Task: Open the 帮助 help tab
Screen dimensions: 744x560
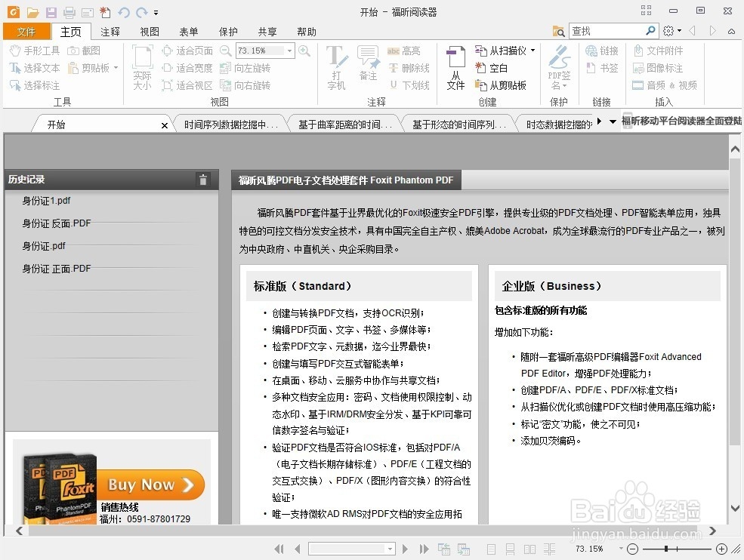Action: (306, 32)
